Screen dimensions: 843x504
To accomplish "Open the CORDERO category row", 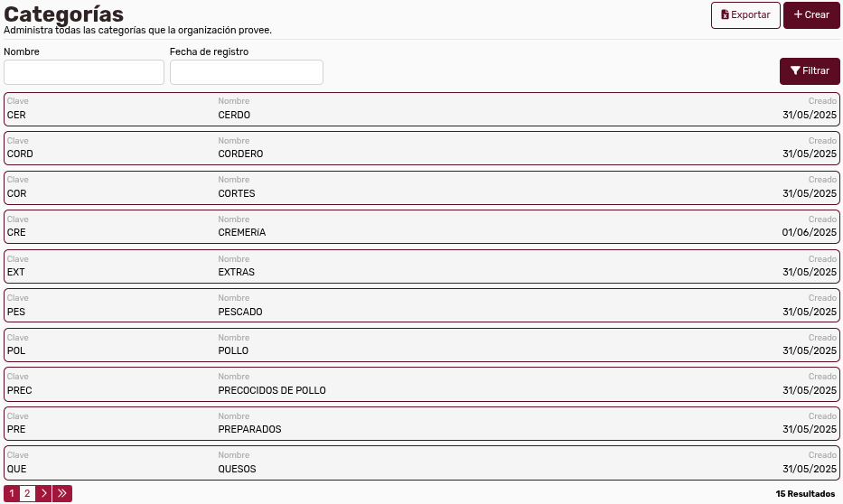I will [421, 148].
